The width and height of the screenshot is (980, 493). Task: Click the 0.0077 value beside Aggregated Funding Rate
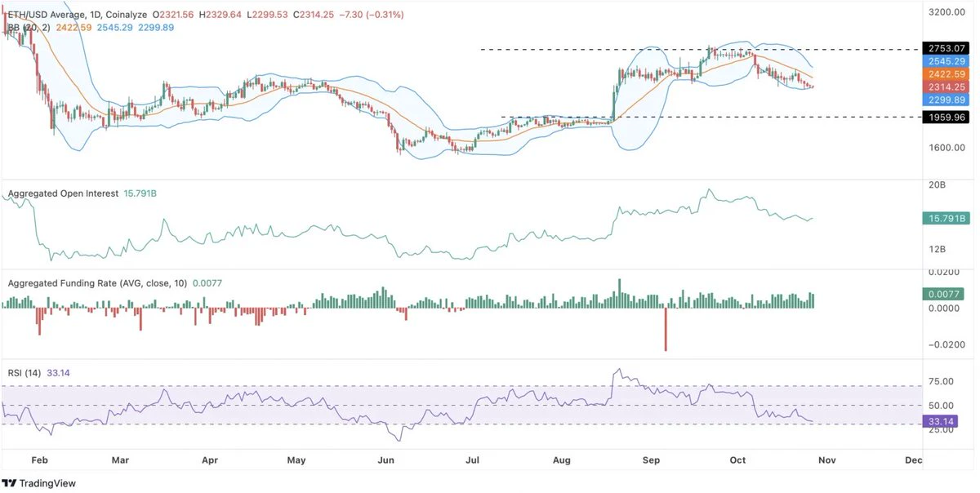coord(207,283)
